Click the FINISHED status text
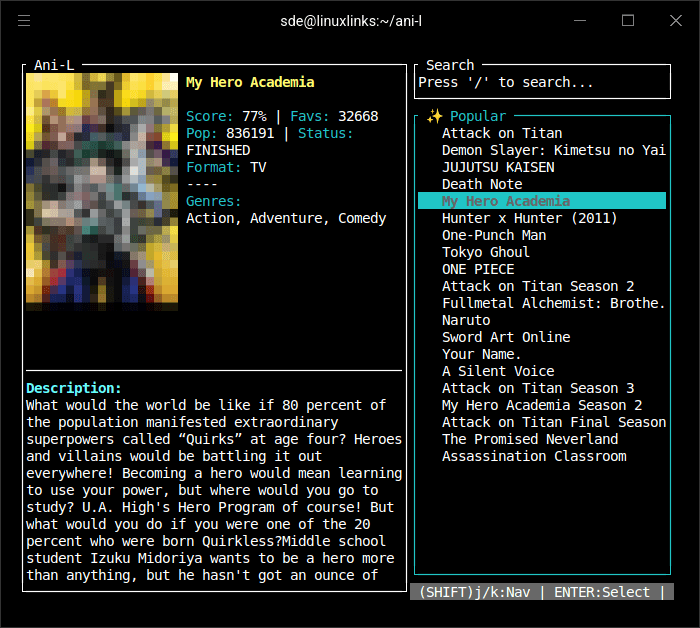The width and height of the screenshot is (700, 628). (218, 150)
